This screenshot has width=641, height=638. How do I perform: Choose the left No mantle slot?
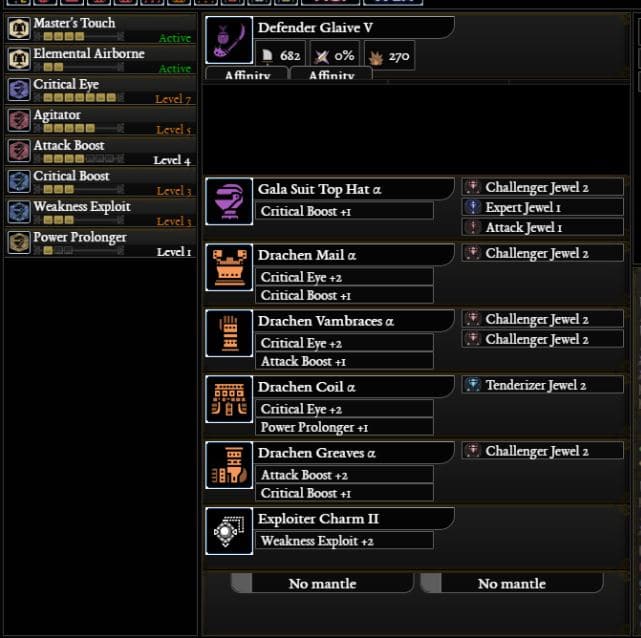tap(322, 583)
